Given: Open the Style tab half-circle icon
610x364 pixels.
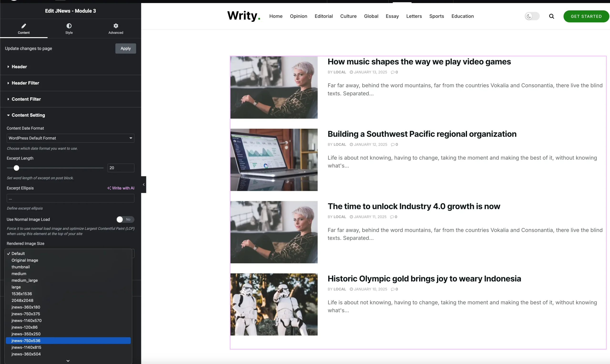Looking at the screenshot, I should point(69,26).
